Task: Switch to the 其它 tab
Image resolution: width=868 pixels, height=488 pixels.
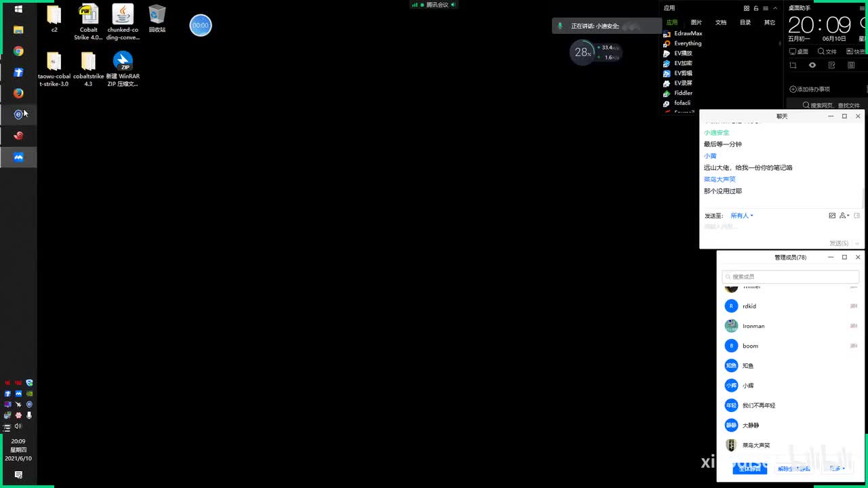Action: point(770,22)
